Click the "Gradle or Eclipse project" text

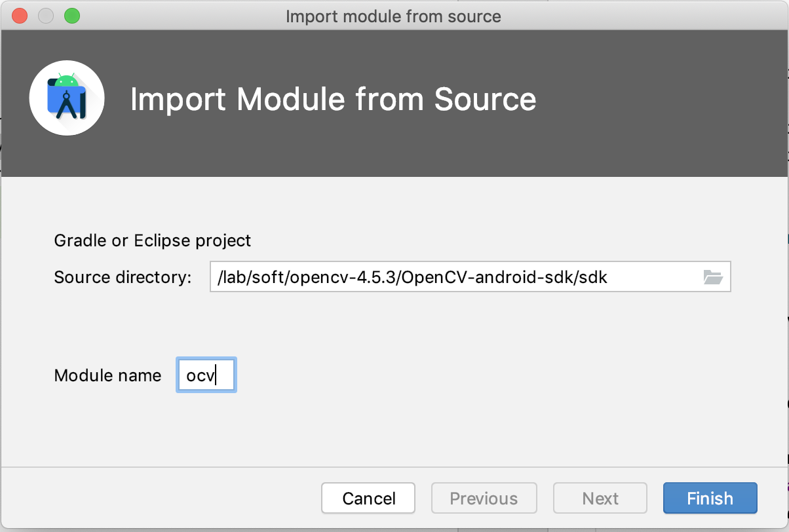(153, 240)
